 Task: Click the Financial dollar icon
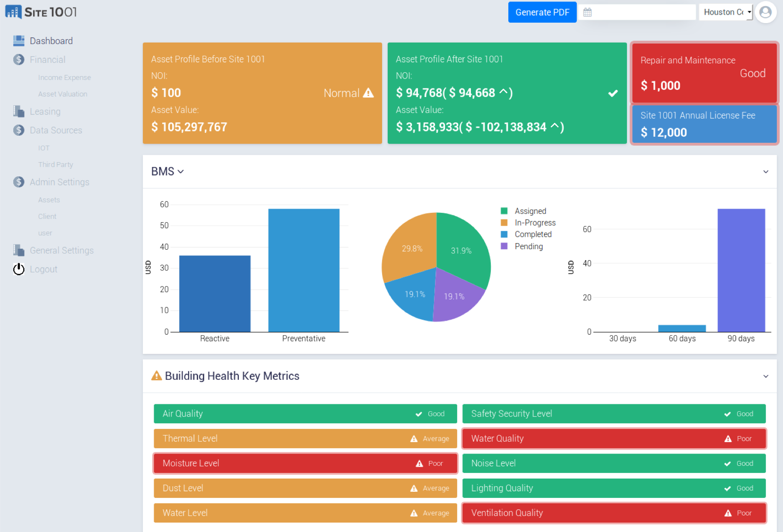point(19,60)
